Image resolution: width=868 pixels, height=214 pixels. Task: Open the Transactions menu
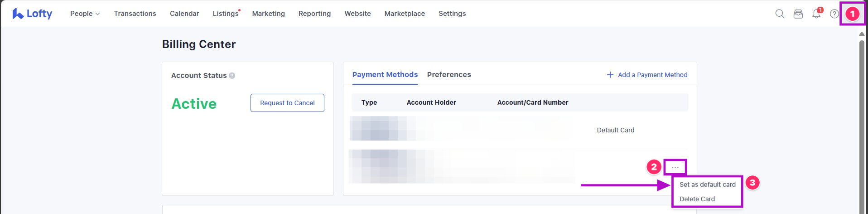pos(135,14)
